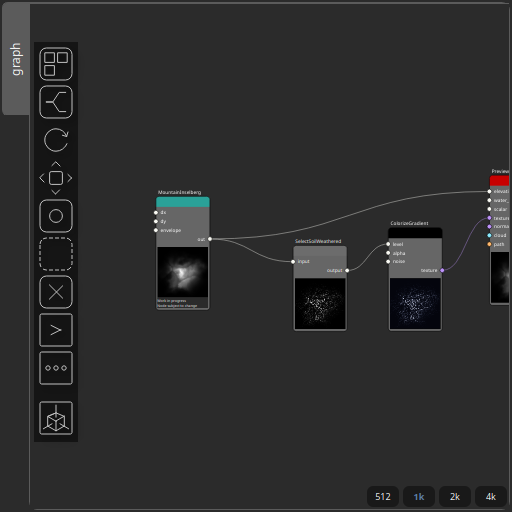This screenshot has width=512, height=512.
Task: Set resolution to 512
Action: click(383, 497)
